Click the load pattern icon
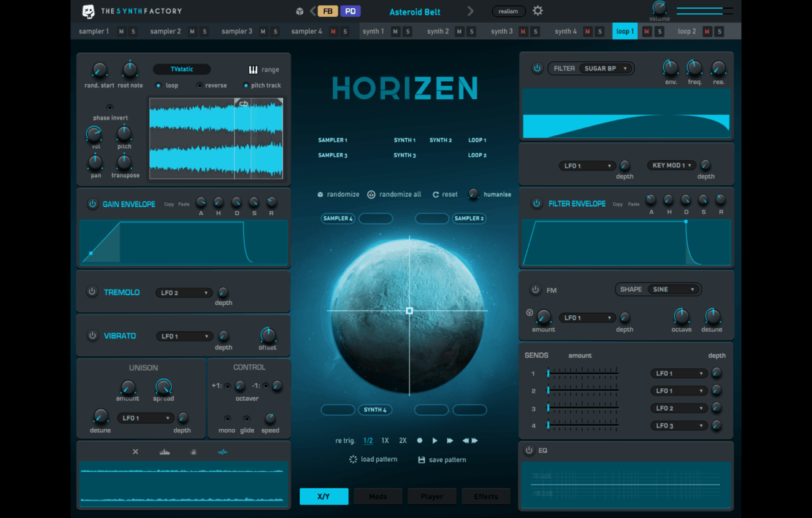The width and height of the screenshot is (812, 518). 353,459
